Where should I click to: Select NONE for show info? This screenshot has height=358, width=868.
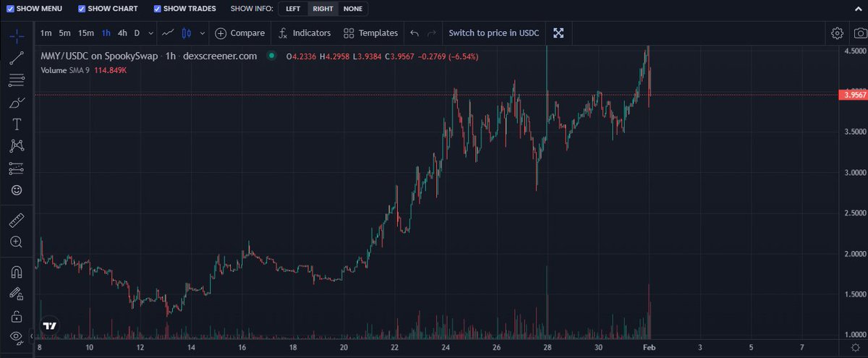[353, 9]
